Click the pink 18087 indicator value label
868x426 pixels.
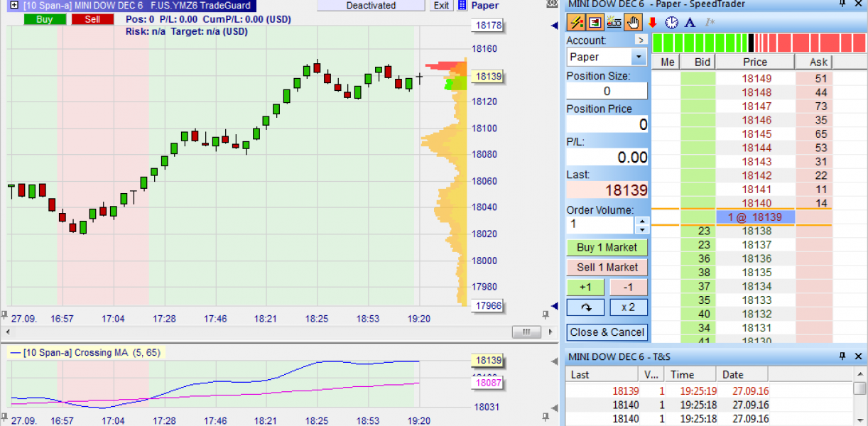pyautogui.click(x=488, y=383)
